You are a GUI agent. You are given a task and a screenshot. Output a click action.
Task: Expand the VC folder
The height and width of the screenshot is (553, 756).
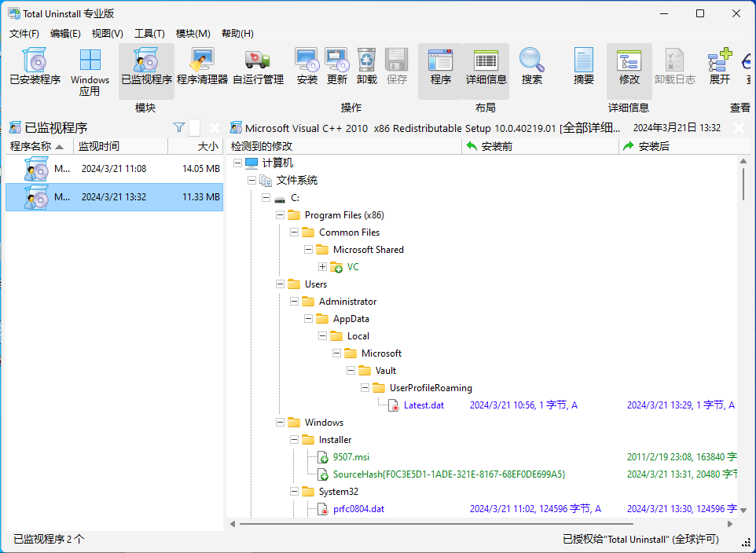[x=322, y=266]
